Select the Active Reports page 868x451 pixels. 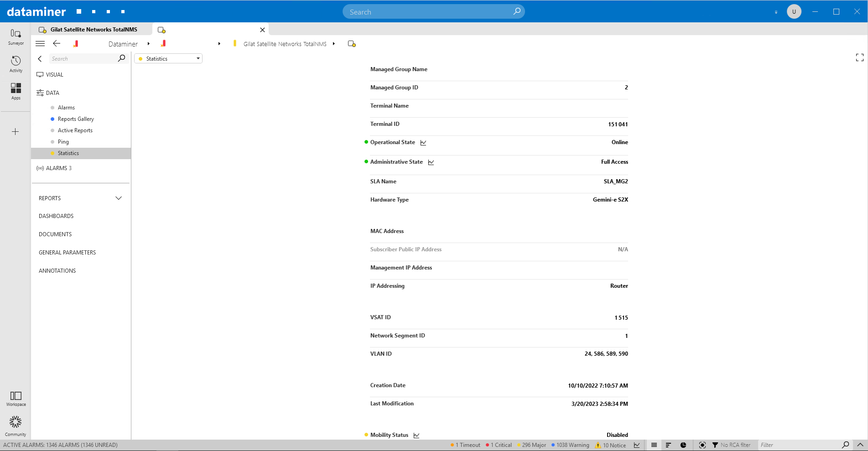pos(75,130)
